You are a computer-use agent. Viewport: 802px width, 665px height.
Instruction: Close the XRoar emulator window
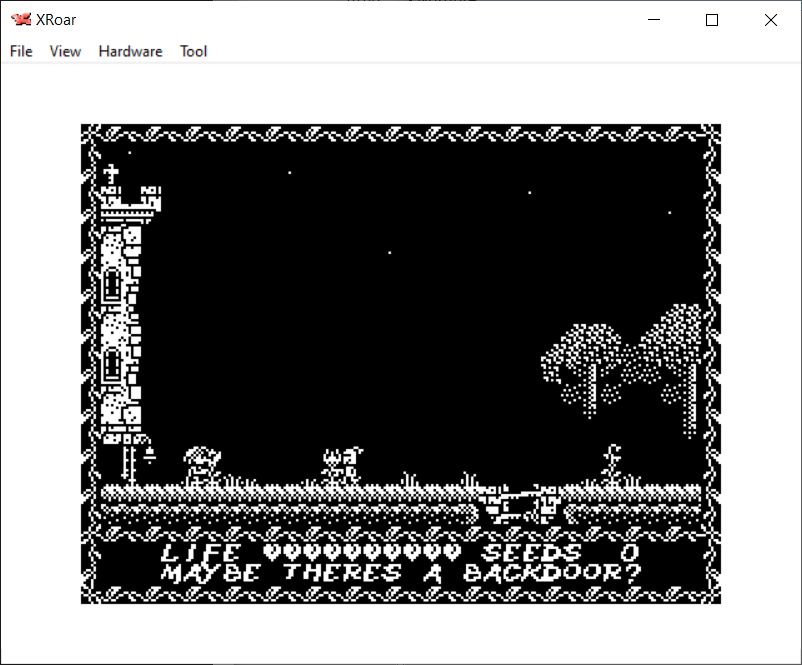[x=770, y=20]
